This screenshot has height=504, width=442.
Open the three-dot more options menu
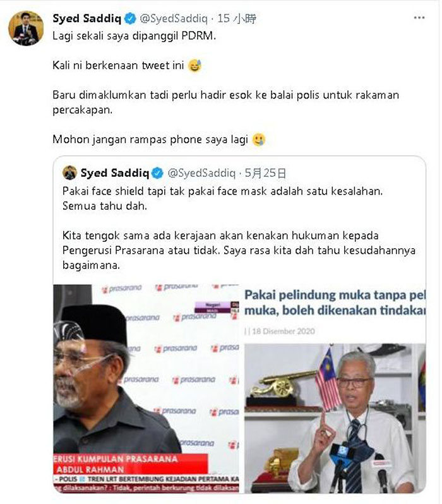tap(419, 18)
